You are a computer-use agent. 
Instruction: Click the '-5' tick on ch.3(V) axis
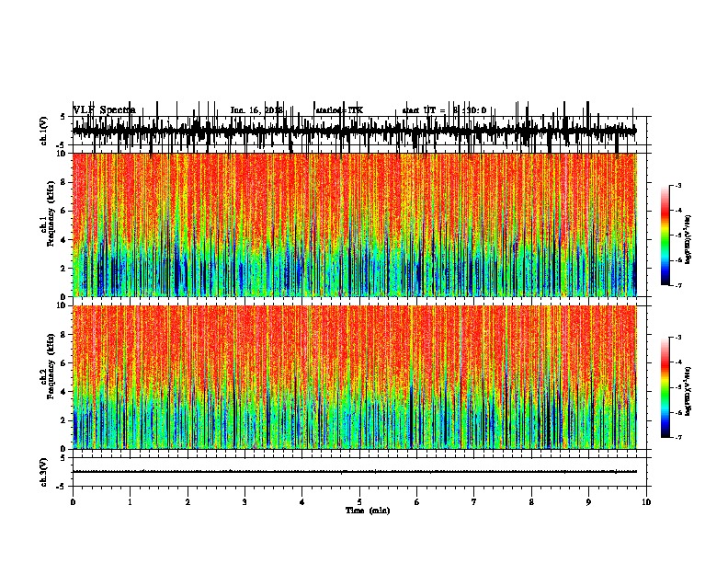pyautogui.click(x=62, y=487)
